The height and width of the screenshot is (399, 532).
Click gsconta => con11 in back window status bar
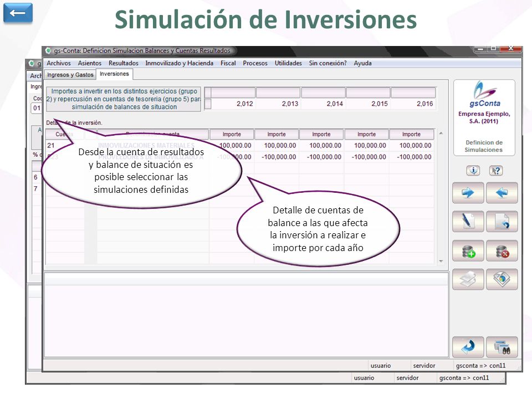click(464, 378)
